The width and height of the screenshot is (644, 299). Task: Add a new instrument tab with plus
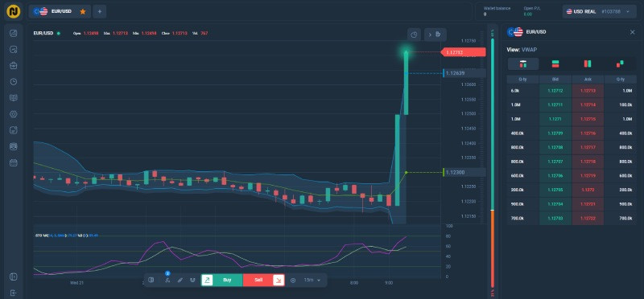pos(99,11)
